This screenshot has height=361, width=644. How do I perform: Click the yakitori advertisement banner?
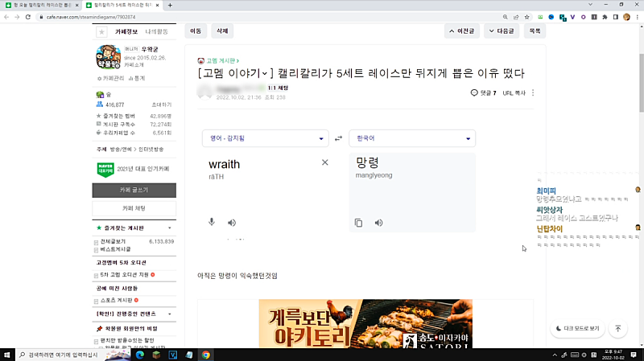click(365, 324)
